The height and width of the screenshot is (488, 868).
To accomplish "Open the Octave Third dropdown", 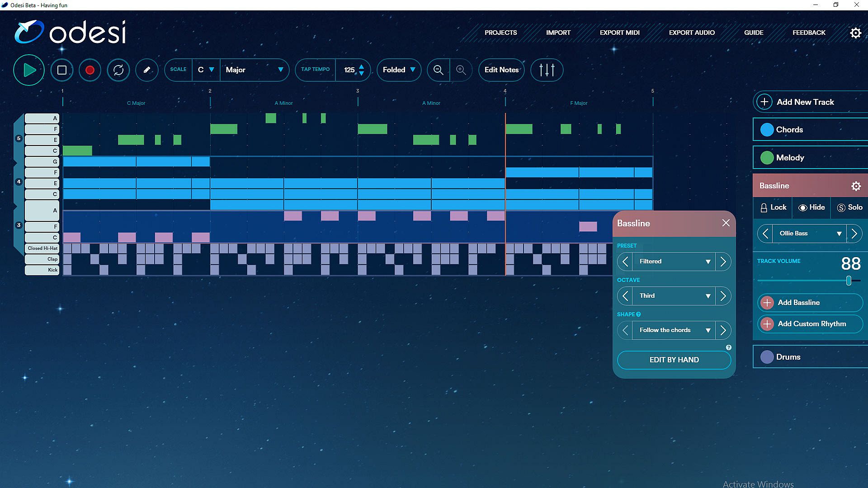I will point(674,296).
